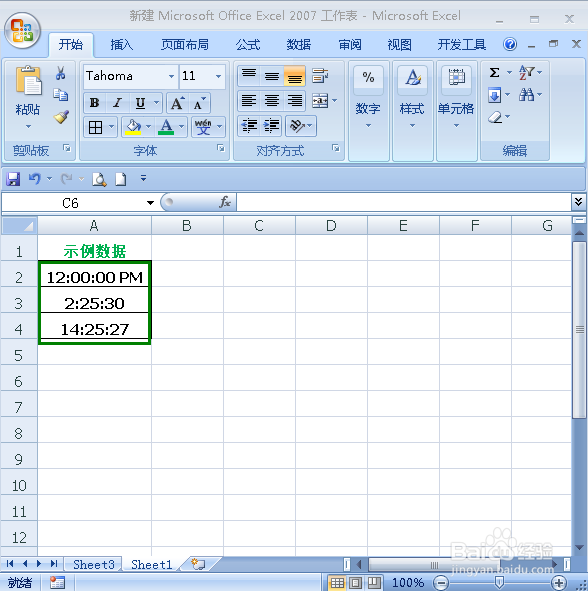Click the phonetic guide wén icon
Viewport: 588px width, 591px height.
pos(203,127)
